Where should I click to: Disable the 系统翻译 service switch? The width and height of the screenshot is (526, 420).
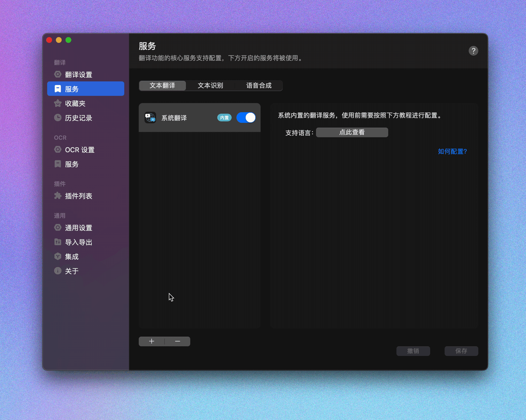click(246, 118)
